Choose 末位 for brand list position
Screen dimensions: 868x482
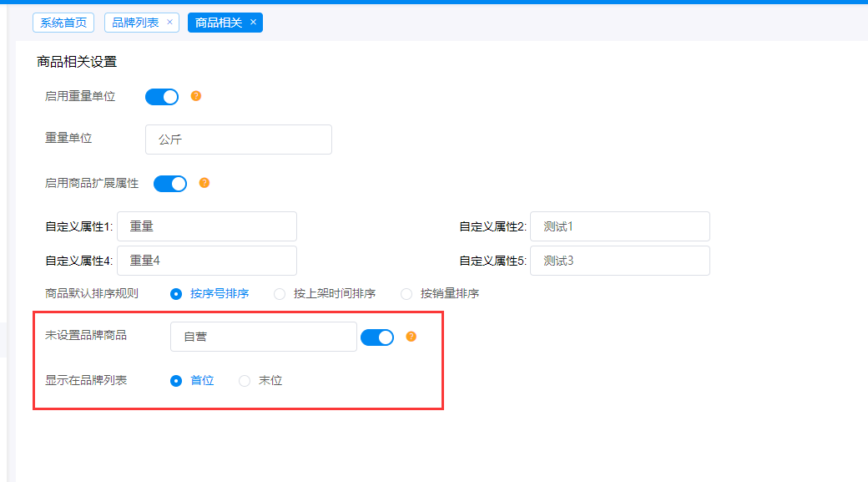click(x=245, y=381)
